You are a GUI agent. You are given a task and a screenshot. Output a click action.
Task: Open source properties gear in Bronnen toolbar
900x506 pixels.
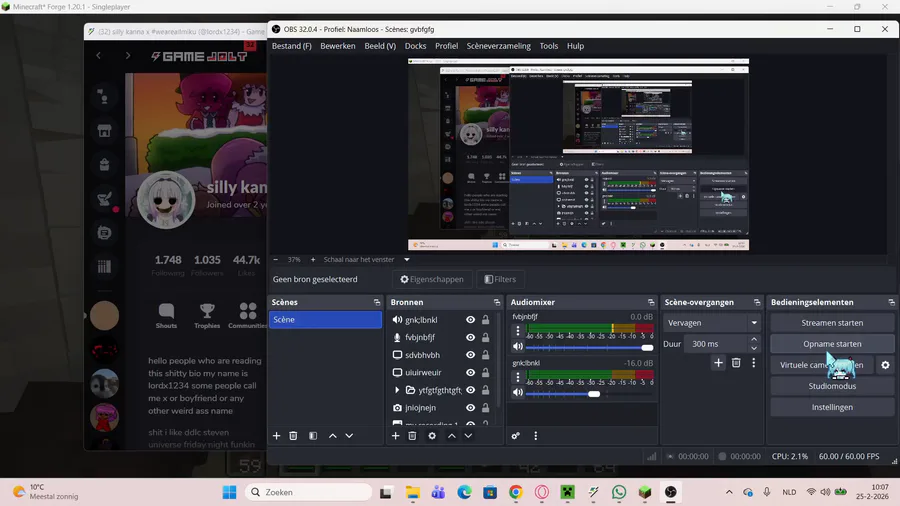(432, 436)
